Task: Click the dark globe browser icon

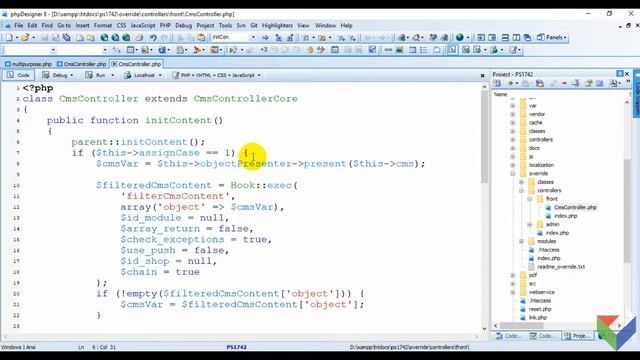Action: [460, 38]
